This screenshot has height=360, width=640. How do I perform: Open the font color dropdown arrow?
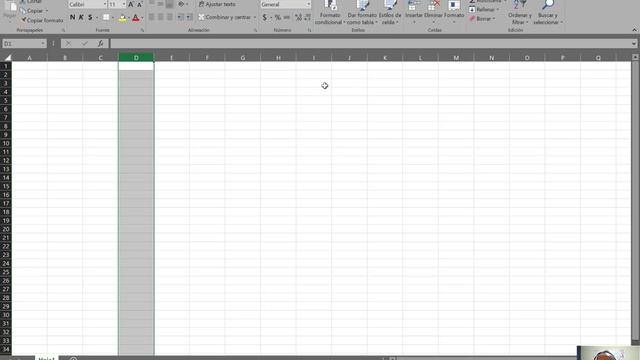tap(142, 18)
